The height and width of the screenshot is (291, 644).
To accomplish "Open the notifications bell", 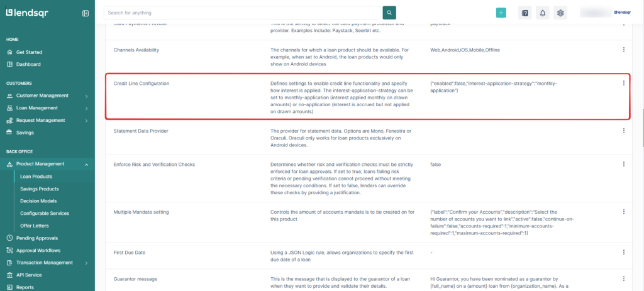I will (542, 13).
